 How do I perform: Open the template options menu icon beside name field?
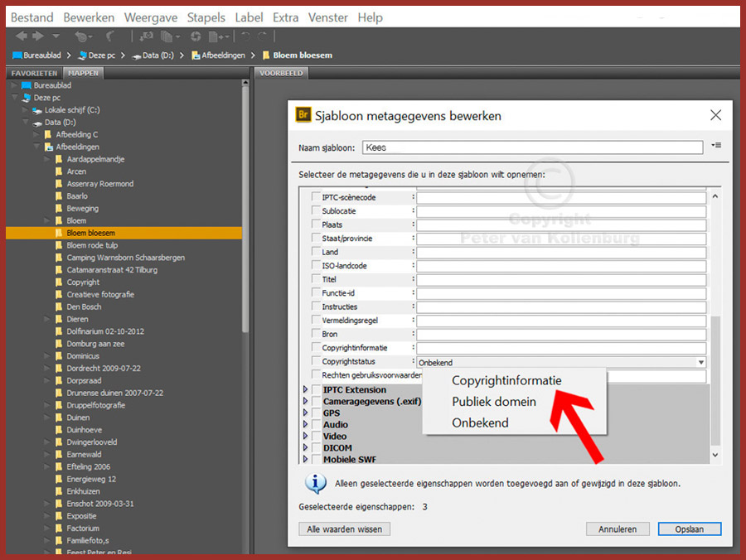click(716, 146)
